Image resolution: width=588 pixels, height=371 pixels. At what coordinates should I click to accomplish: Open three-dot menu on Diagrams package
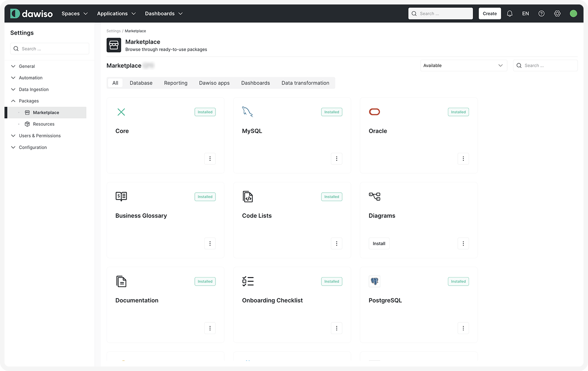tap(463, 243)
